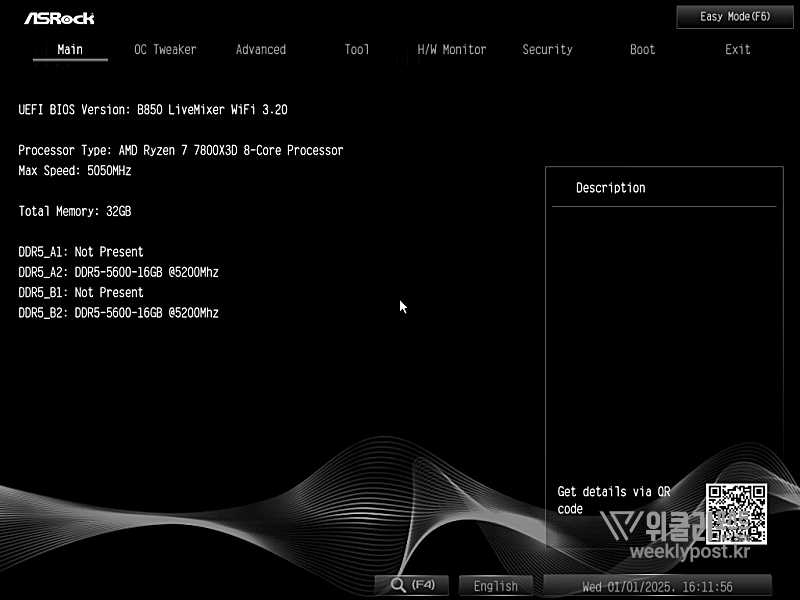Change language via the English button
Image resolution: width=800 pixels, height=600 pixels.
coord(495,586)
